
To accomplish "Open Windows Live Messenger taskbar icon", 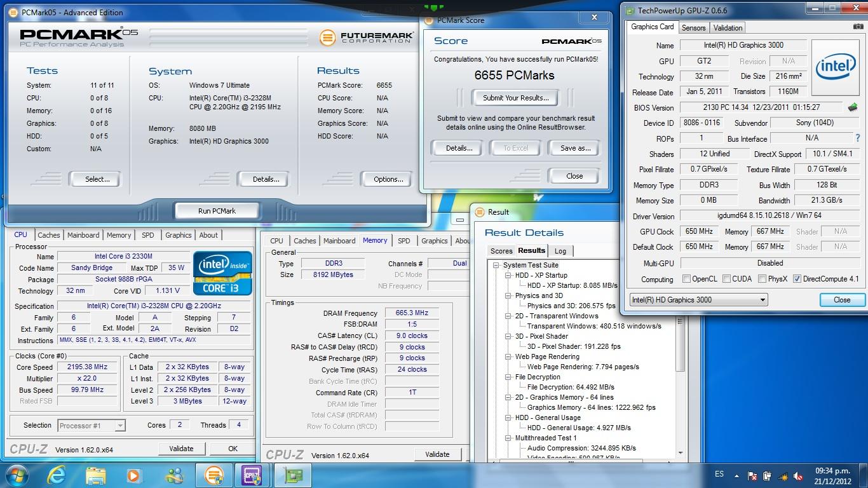I will 173,475.
